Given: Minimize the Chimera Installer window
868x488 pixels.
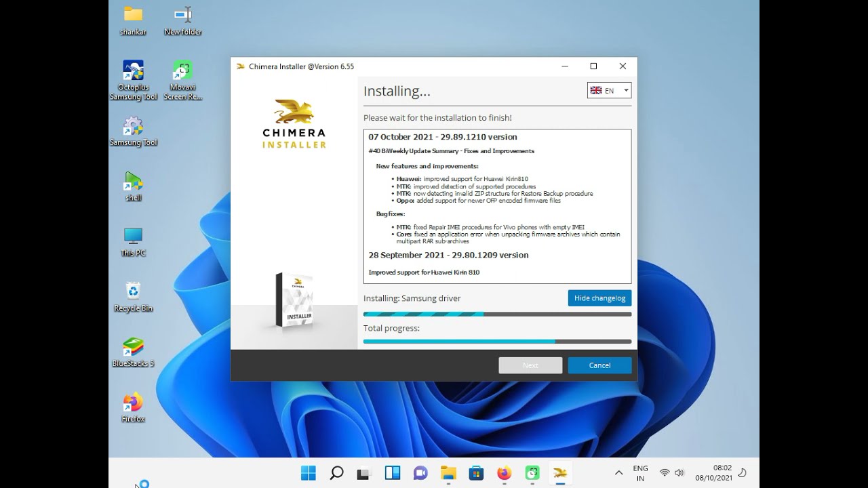Looking at the screenshot, I should [x=565, y=66].
